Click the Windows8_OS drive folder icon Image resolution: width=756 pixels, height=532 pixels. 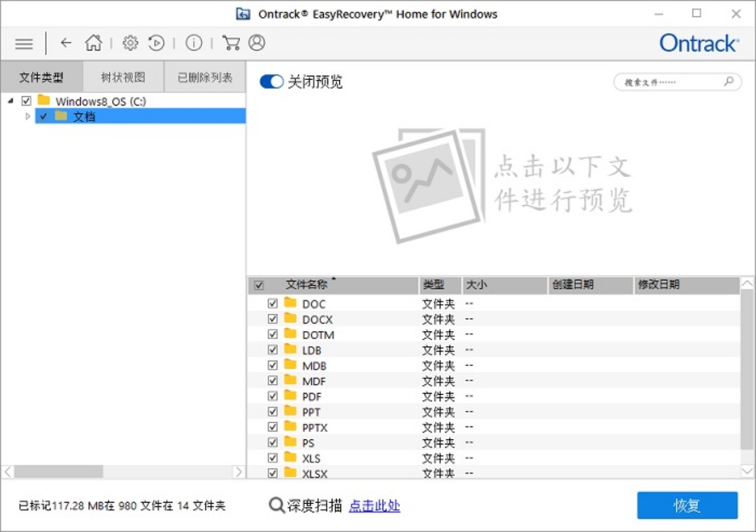tap(43, 100)
